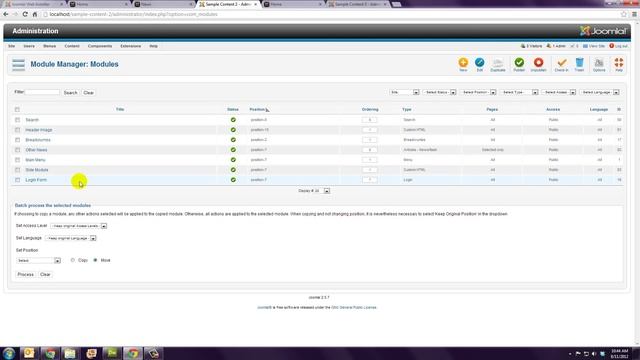Click the Trash toolbar icon
Image resolution: width=640 pixels, height=360 pixels.
[579, 64]
